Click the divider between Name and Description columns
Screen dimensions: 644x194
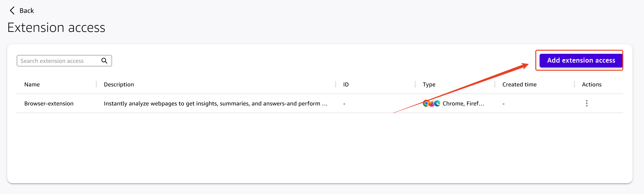coord(96,85)
